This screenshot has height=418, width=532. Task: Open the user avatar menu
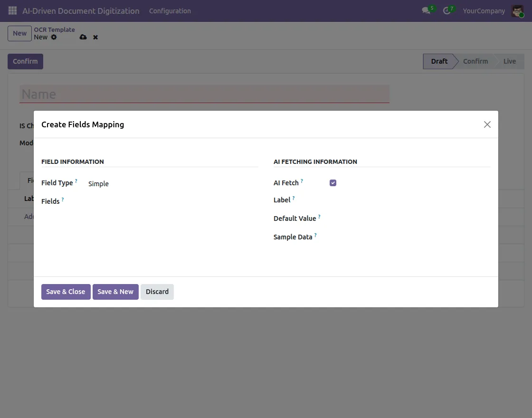click(517, 11)
